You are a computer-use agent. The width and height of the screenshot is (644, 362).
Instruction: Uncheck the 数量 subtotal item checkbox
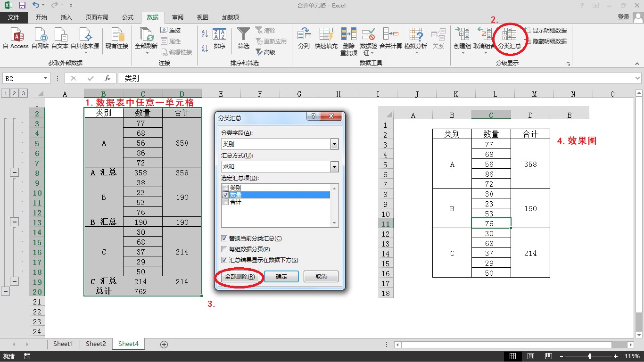coord(225,195)
